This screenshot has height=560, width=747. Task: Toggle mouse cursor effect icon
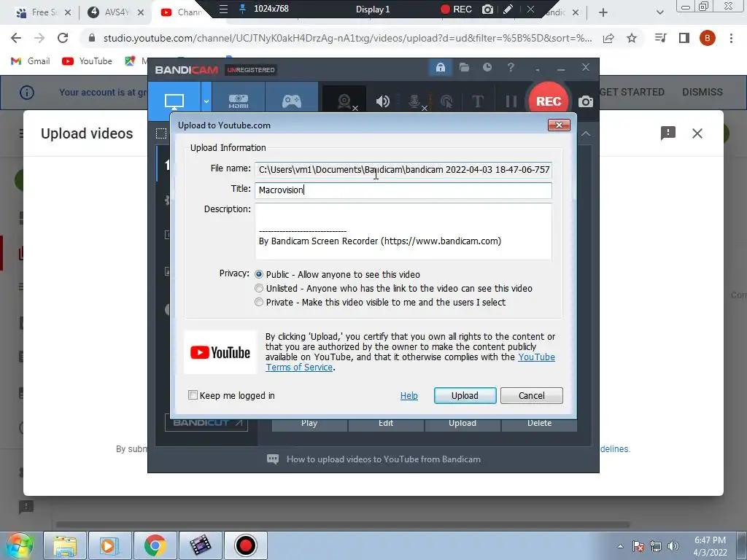click(x=446, y=101)
